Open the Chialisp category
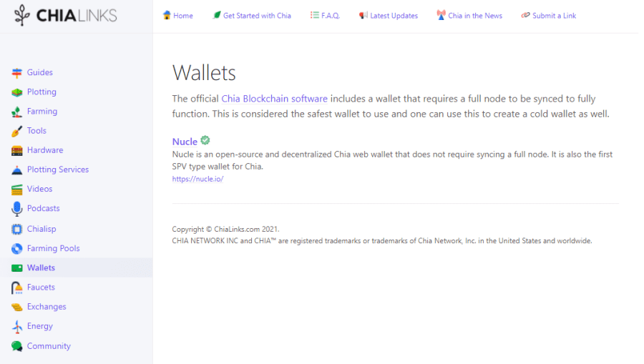The width and height of the screenshot is (644, 364). pyautogui.click(x=42, y=229)
